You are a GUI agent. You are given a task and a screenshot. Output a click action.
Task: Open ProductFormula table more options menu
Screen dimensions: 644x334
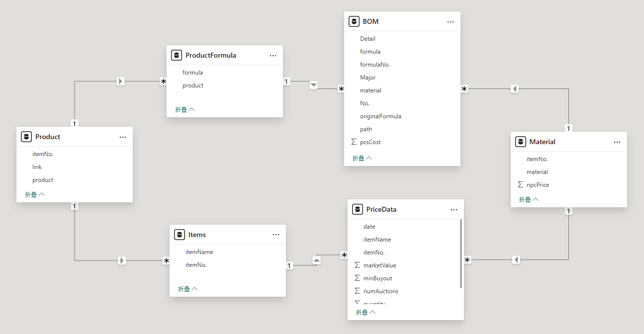coord(273,56)
